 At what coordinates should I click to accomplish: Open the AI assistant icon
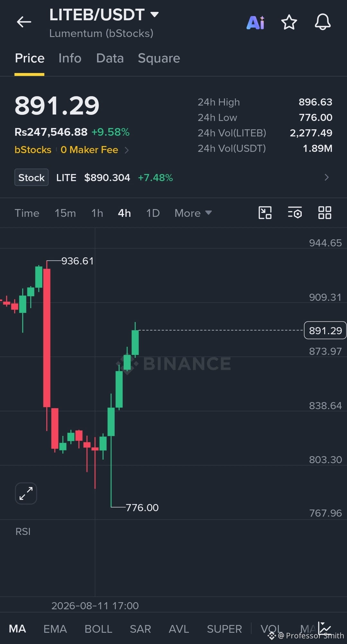tap(255, 23)
